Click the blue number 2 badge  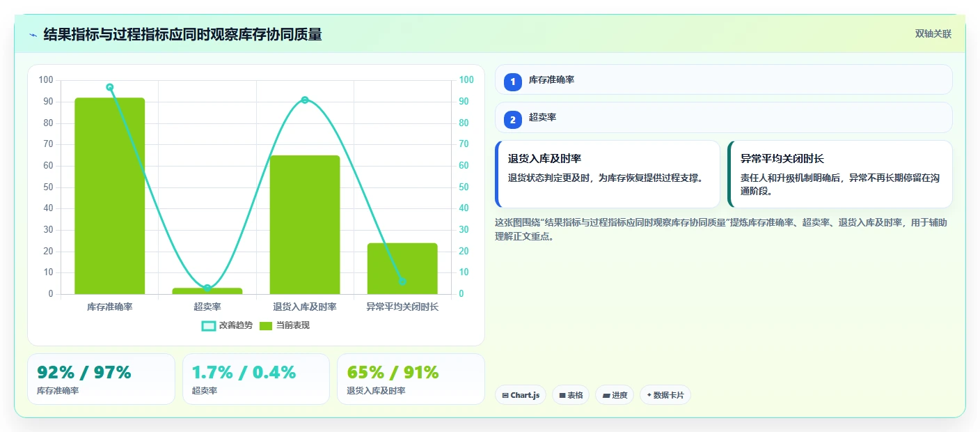click(x=513, y=119)
